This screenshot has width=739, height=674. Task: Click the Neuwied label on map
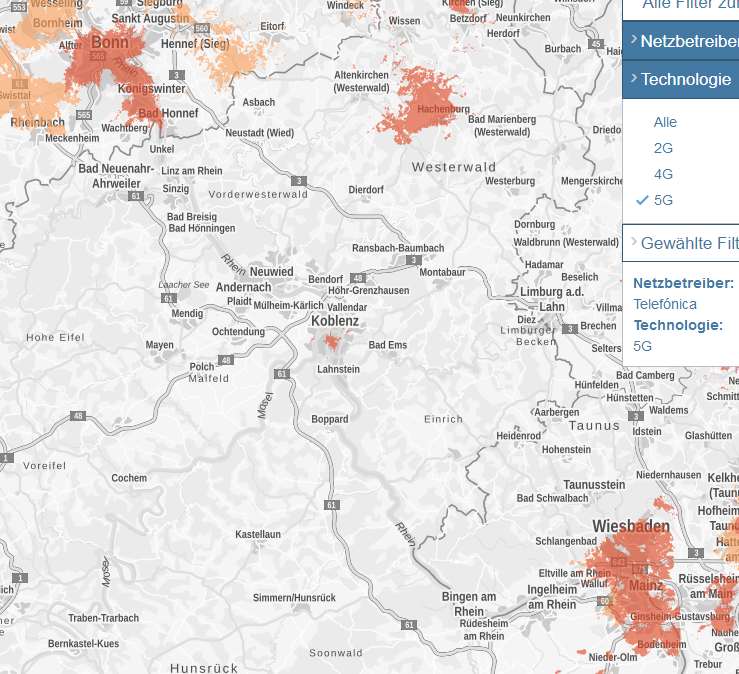pos(271,271)
